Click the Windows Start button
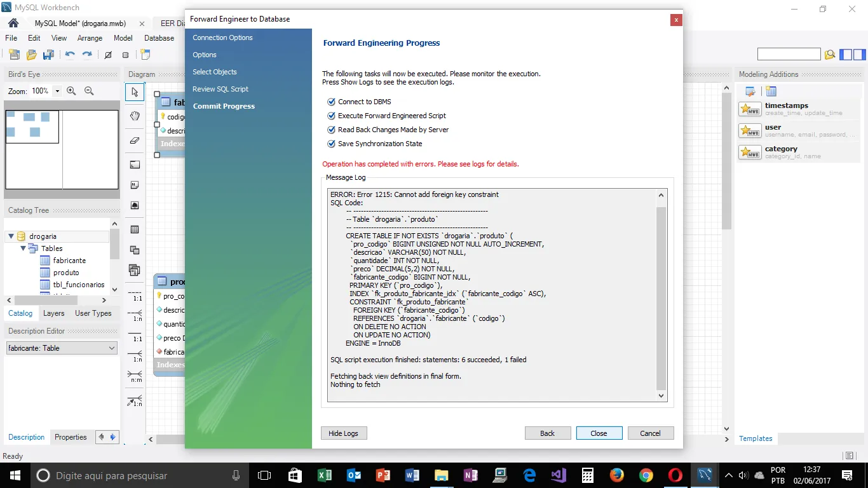Image resolution: width=868 pixels, height=488 pixels. (x=14, y=475)
